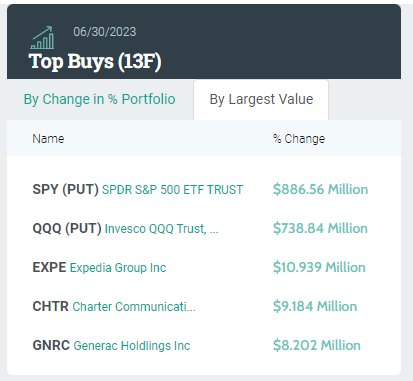
Task: Click the $9.184 Million value
Action: click(315, 306)
